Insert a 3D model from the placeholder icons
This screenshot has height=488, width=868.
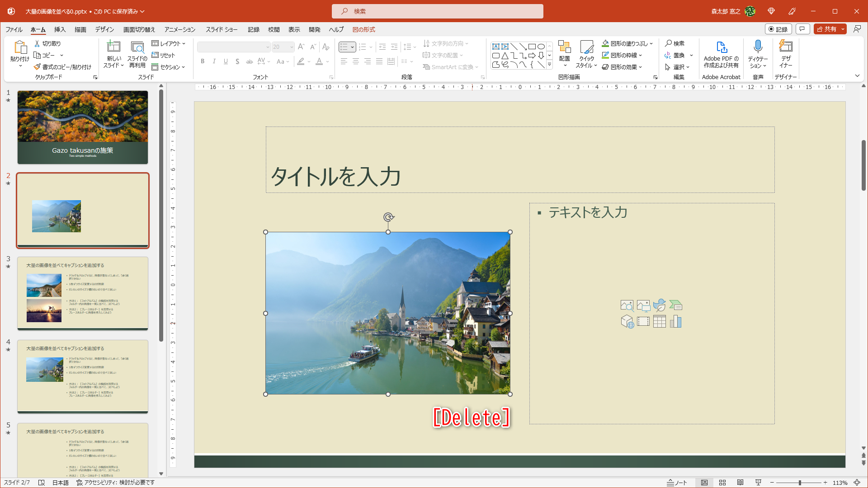627,321
